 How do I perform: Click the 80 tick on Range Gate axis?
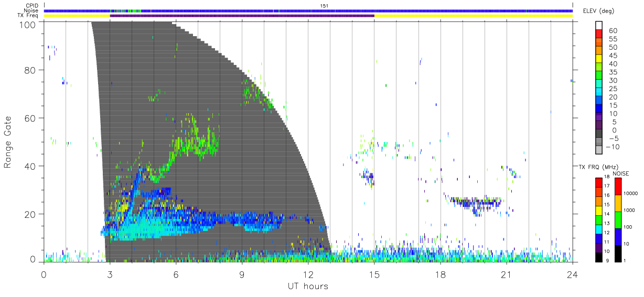tap(30, 70)
